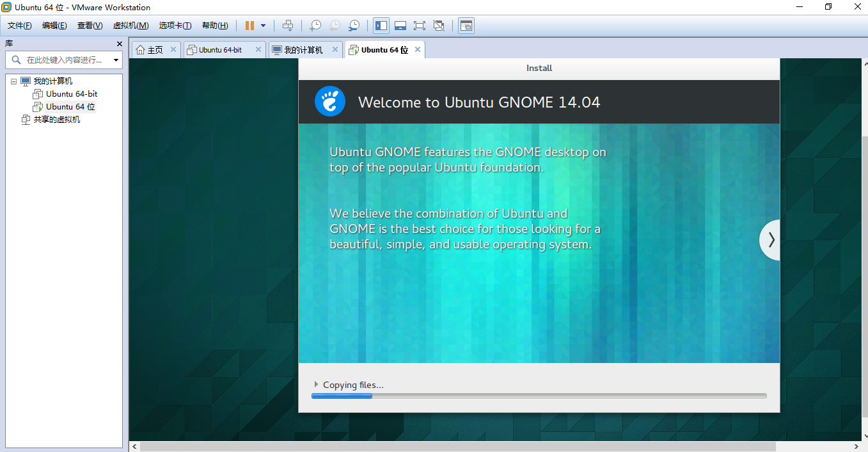Click the Install window title
This screenshot has height=452, width=868.
click(539, 68)
